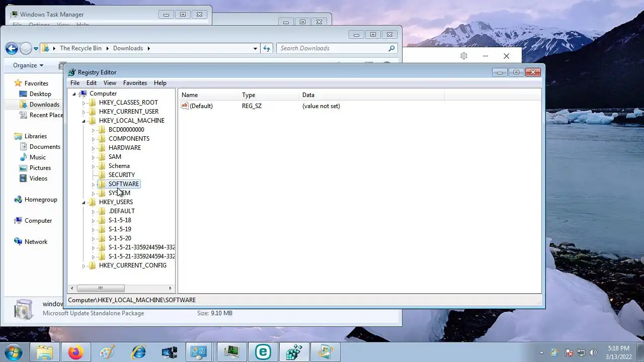Click the network tray icon
The image size is (644, 362).
581,352
